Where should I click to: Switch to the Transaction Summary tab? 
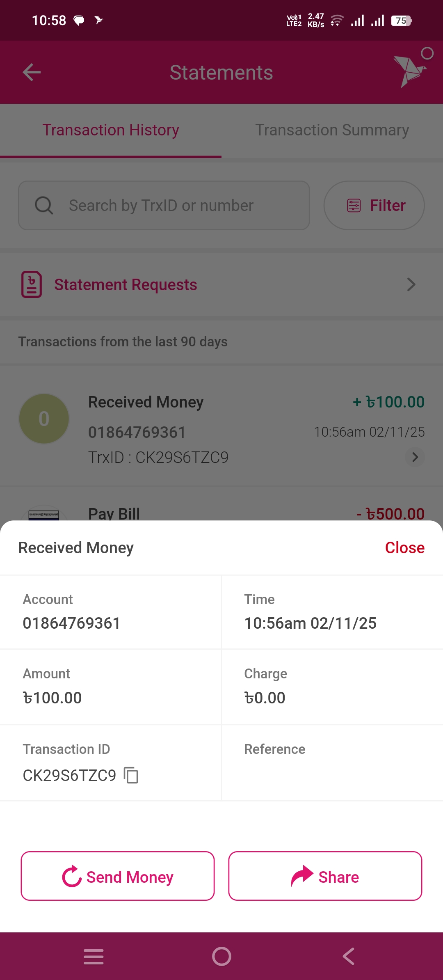click(x=332, y=130)
